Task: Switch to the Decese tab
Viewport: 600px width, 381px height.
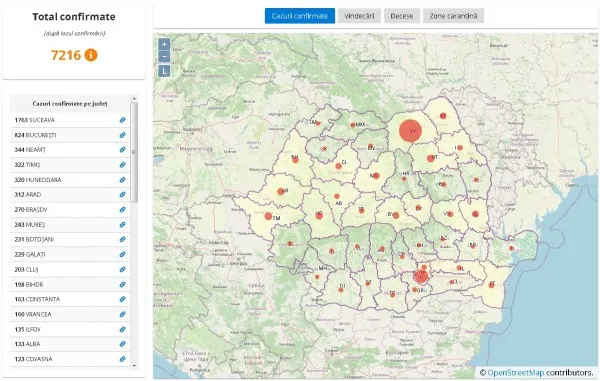Action: 402,16
